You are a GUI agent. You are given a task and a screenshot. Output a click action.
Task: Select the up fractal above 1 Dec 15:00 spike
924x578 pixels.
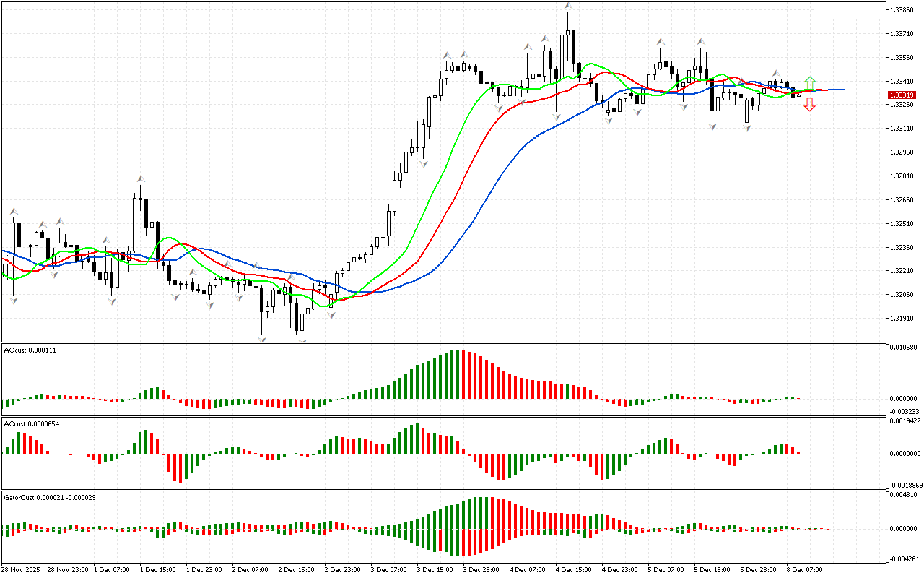tap(141, 178)
